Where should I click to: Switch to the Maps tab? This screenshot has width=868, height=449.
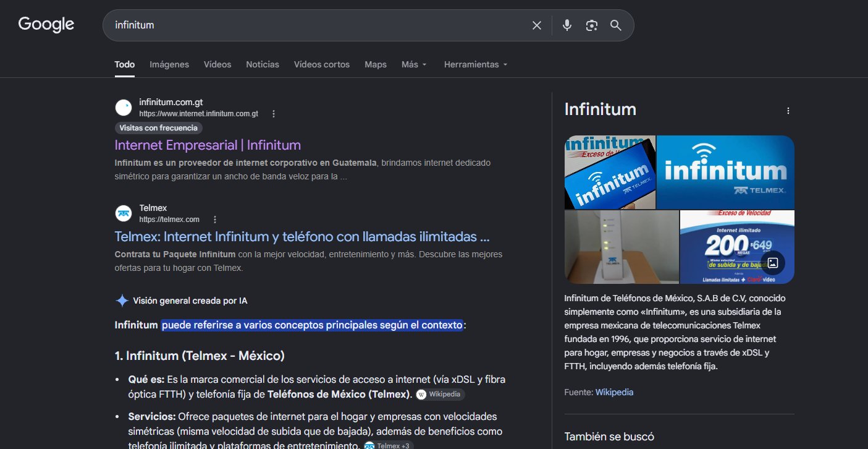point(376,64)
